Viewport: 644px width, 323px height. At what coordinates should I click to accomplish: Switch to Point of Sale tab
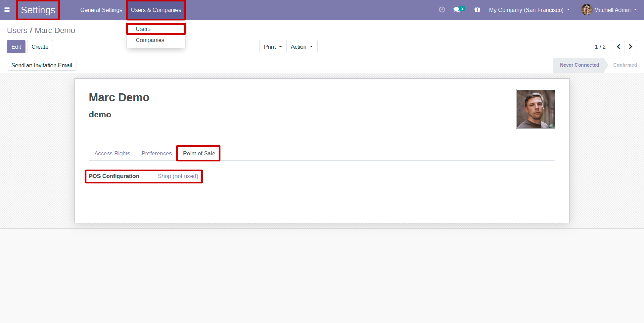pos(199,153)
